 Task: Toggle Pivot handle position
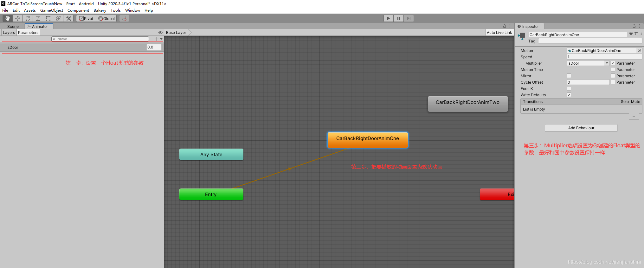(x=86, y=18)
